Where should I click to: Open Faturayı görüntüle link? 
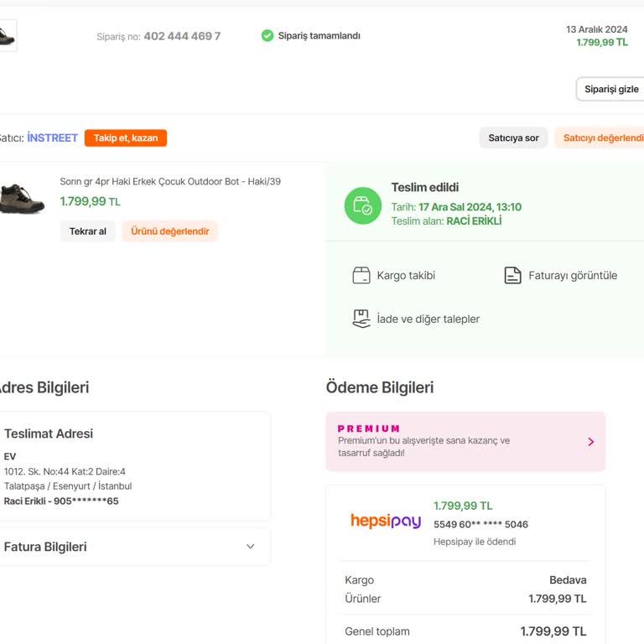573,275
